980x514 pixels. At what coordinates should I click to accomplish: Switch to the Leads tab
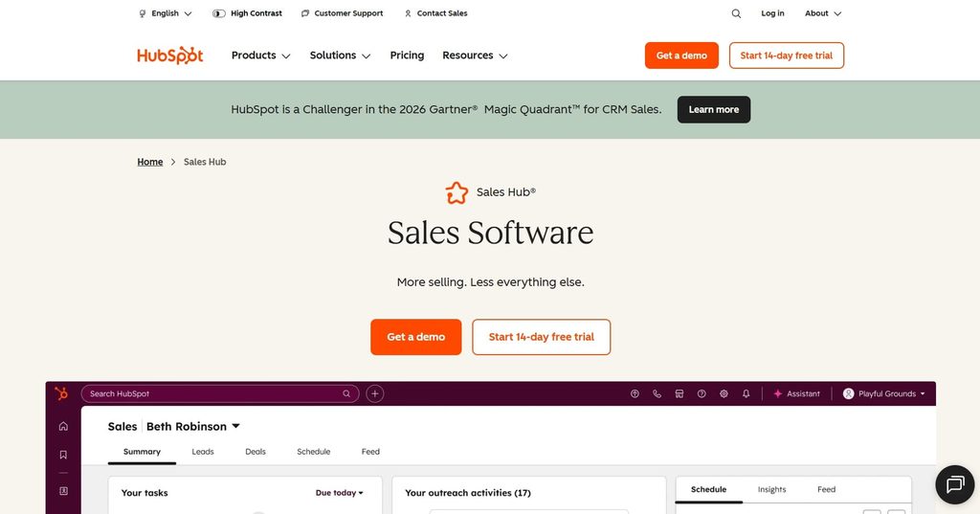(203, 452)
